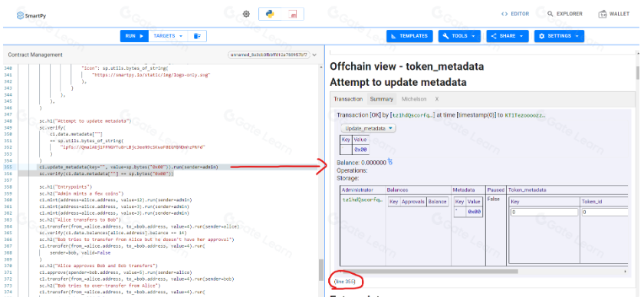Screen dimensions: 644x297
Task: Open the Share dropdown menu
Action: 507,36
